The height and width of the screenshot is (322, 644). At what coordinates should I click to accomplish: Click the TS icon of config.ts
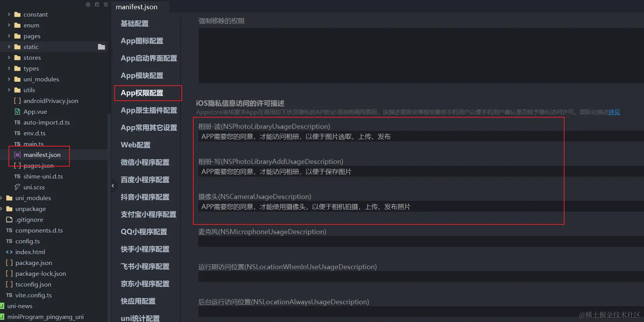tap(9, 241)
